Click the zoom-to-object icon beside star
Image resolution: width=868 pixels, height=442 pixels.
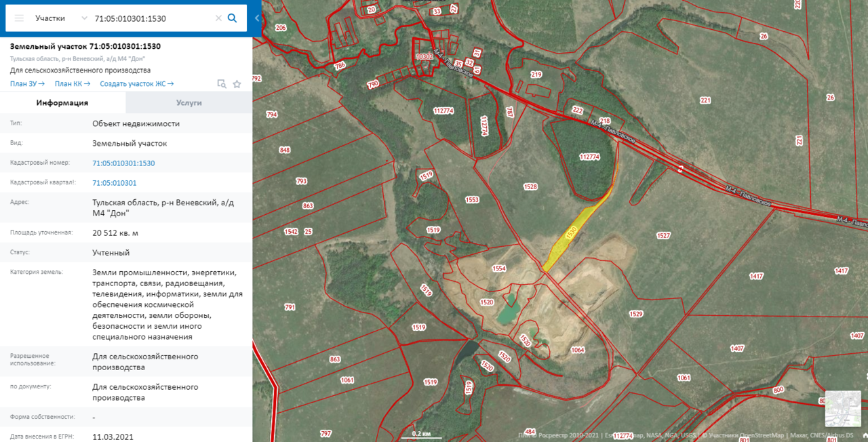point(221,84)
